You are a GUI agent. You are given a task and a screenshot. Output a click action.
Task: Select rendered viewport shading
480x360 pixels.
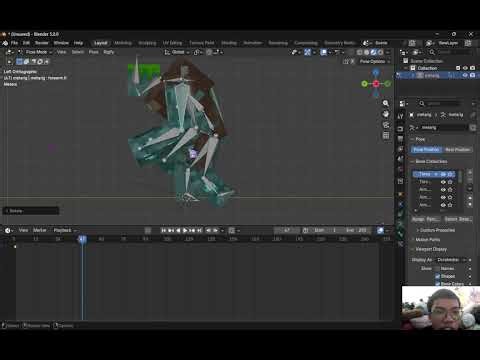(x=380, y=52)
